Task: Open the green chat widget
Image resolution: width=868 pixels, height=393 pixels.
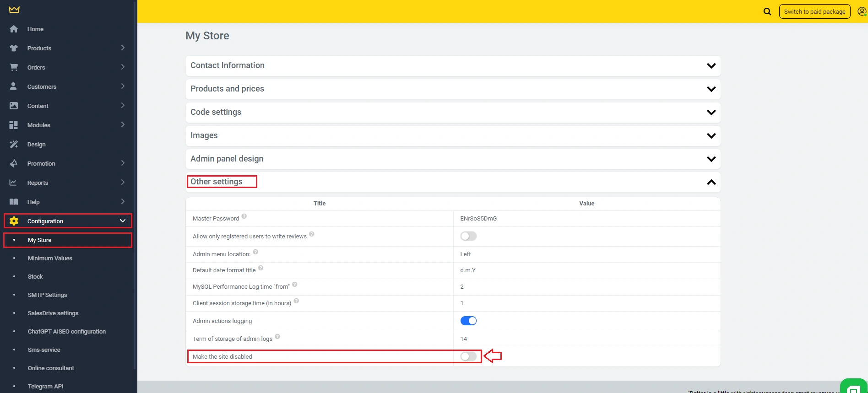Action: pos(853,387)
